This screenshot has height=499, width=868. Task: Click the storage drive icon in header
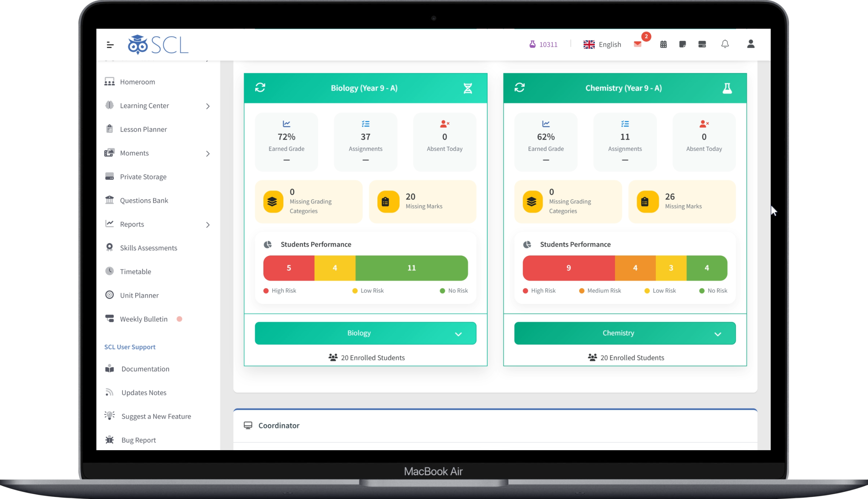pos(702,44)
